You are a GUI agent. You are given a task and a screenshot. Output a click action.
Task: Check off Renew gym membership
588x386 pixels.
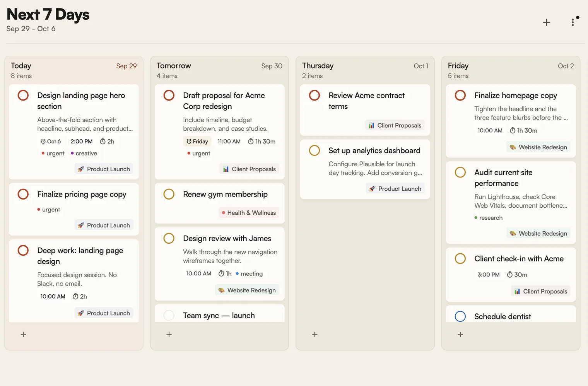[x=169, y=194]
